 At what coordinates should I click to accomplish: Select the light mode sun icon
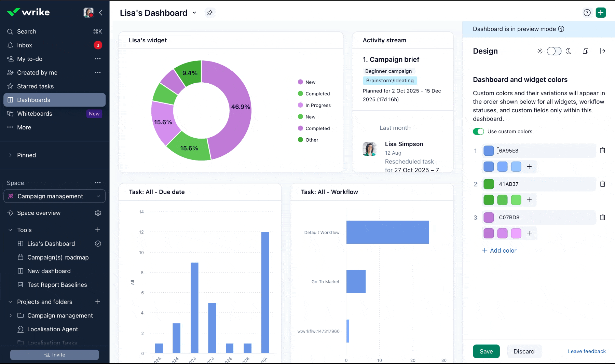click(x=540, y=51)
